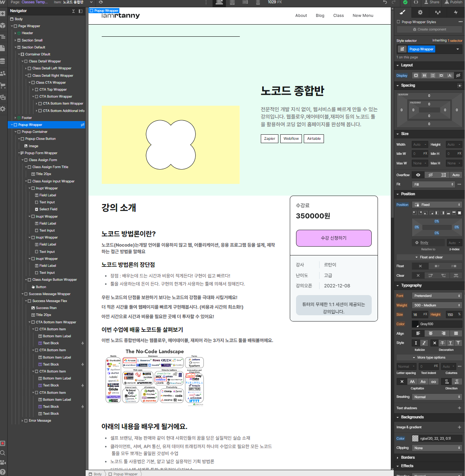Open the Assets images icon in left sidebar
Screen dimensions: 465x476
[x=3, y=97]
